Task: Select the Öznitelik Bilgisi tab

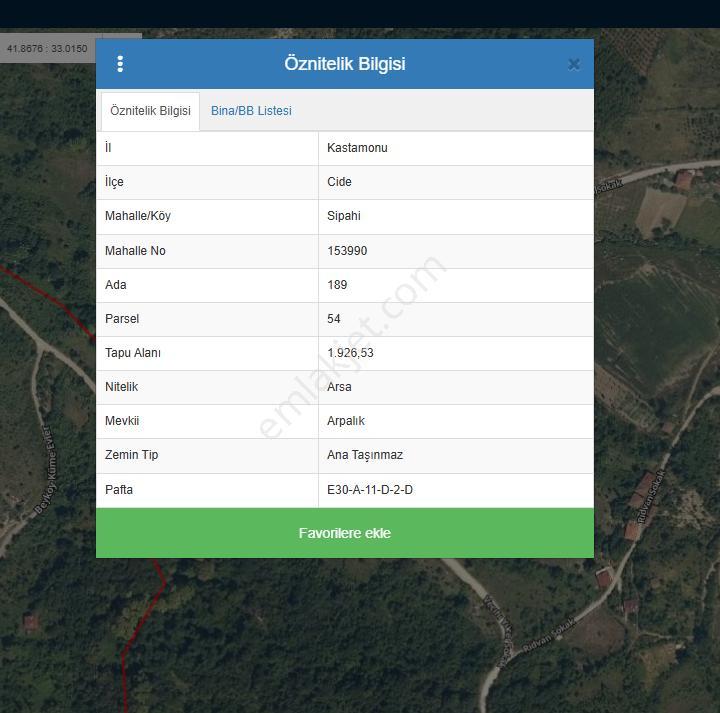Action: point(150,111)
